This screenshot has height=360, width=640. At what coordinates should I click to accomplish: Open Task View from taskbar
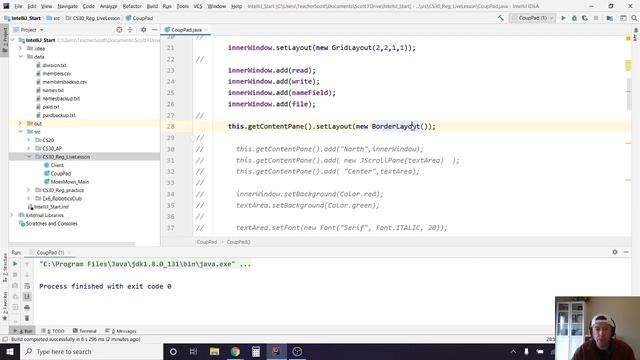(193, 351)
